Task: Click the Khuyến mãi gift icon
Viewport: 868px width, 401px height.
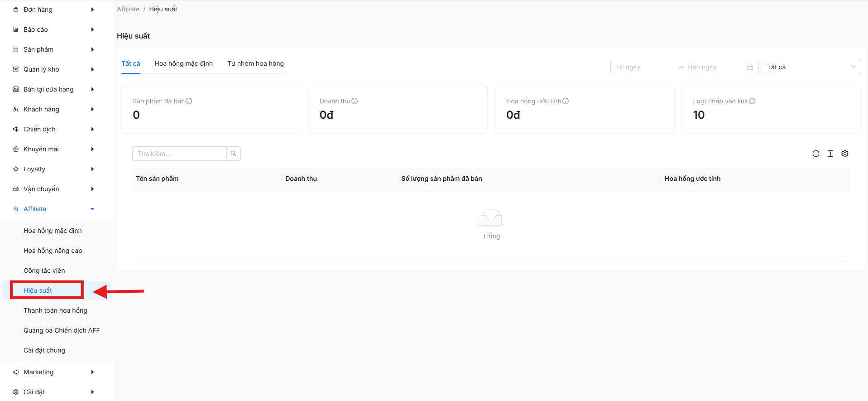Action: 16,149
